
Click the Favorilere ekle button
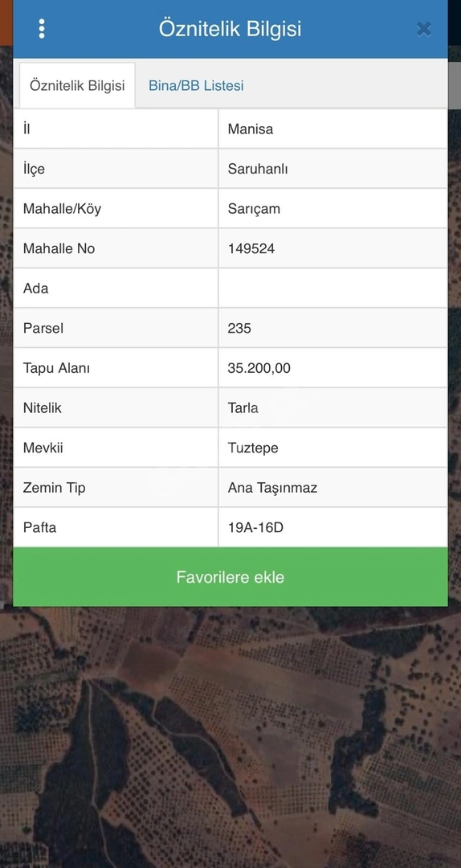point(230,577)
